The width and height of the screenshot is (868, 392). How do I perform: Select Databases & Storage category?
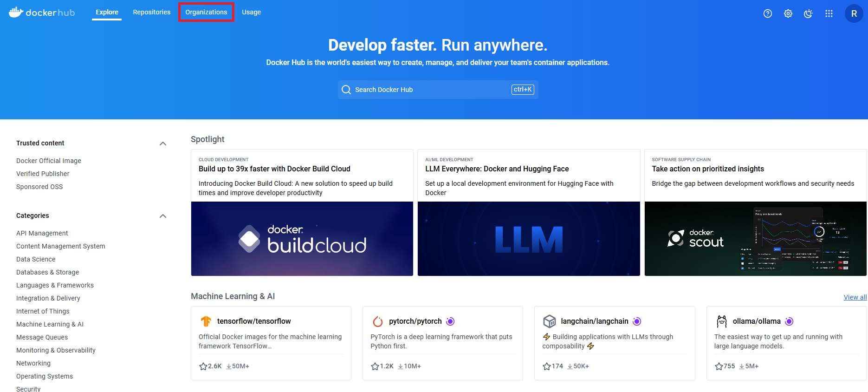(48, 272)
